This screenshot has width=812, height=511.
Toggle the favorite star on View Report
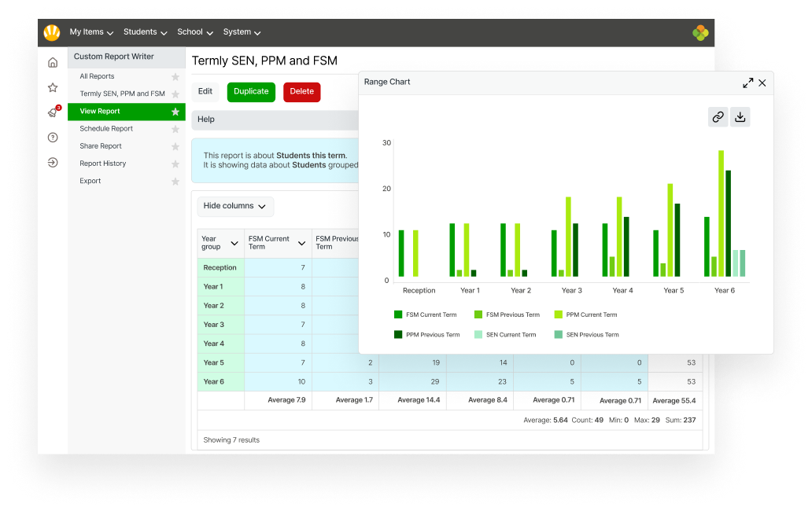point(177,111)
